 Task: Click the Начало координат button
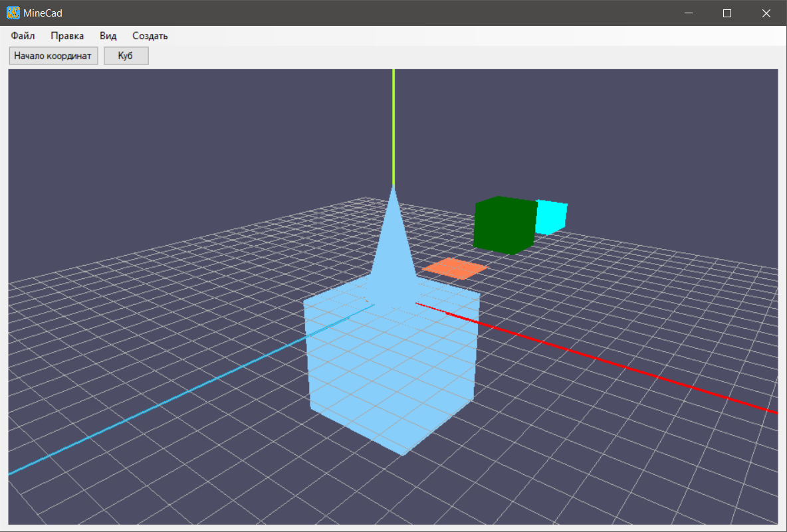click(x=53, y=56)
